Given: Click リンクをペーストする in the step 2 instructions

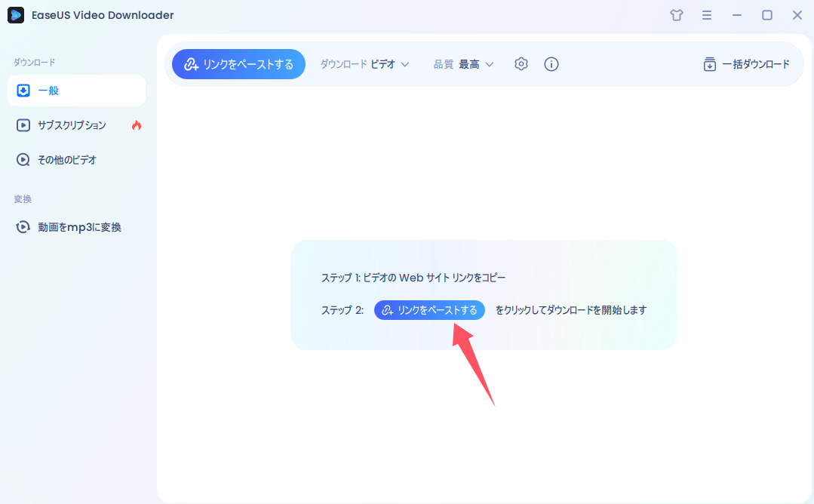Looking at the screenshot, I should click(429, 309).
